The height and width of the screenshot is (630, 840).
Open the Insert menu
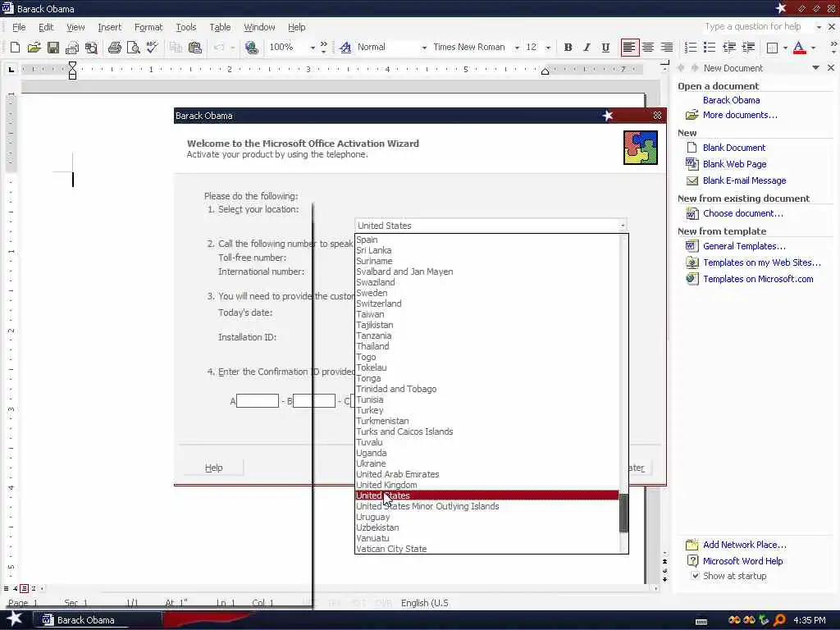(x=109, y=27)
